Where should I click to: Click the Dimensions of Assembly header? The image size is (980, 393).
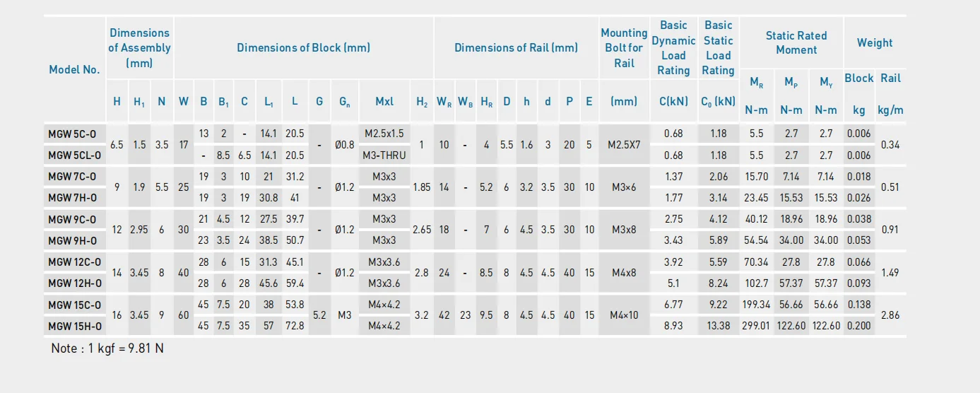click(139, 47)
